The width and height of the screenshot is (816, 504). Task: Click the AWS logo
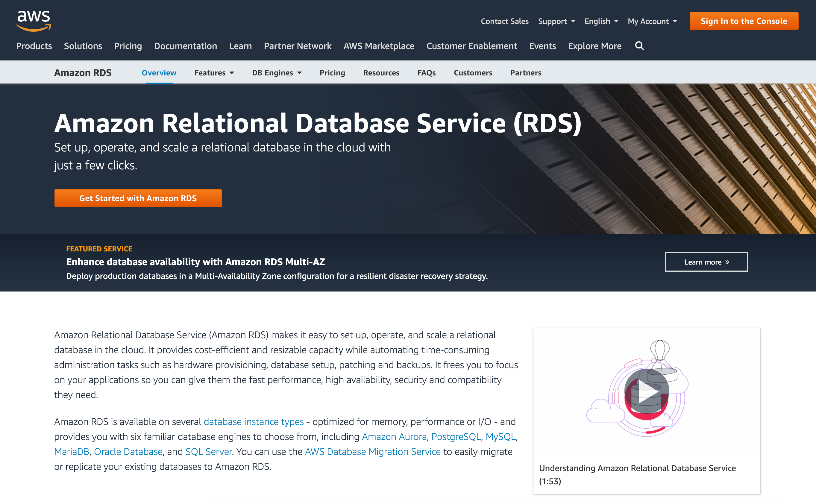tap(34, 21)
